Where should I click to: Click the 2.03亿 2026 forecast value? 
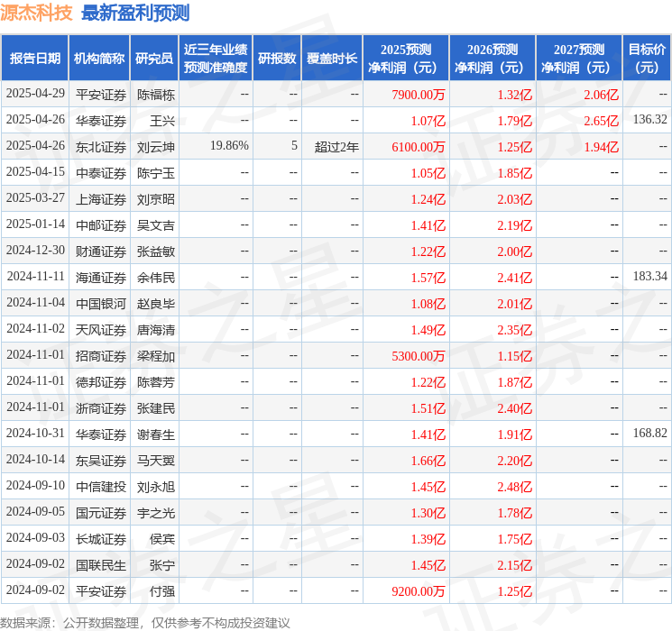coord(514,199)
